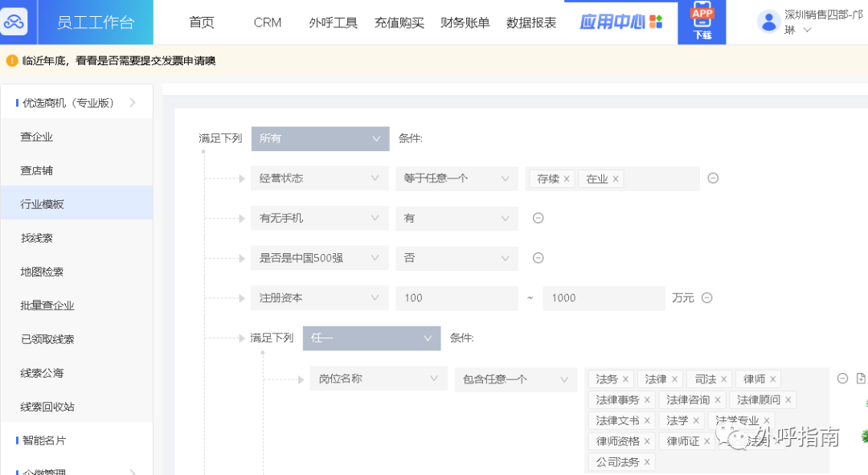
Task: Remove the 经营状态 condition row
Action: 712,178
